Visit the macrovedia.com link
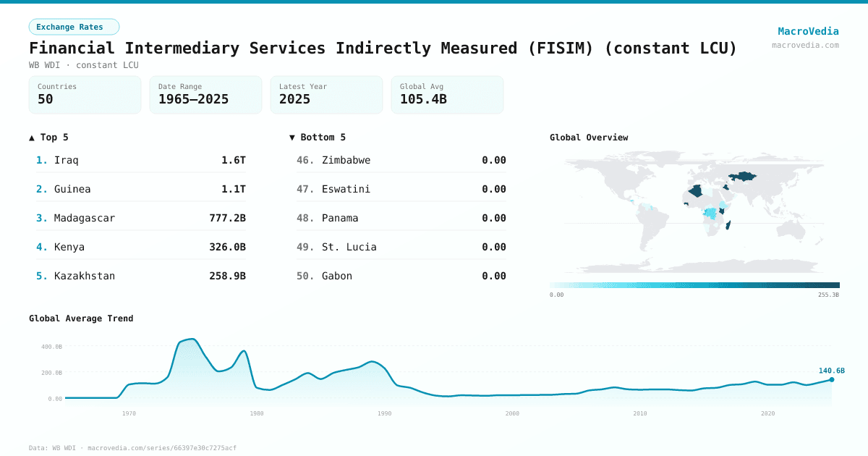The image size is (868, 456). click(x=805, y=45)
